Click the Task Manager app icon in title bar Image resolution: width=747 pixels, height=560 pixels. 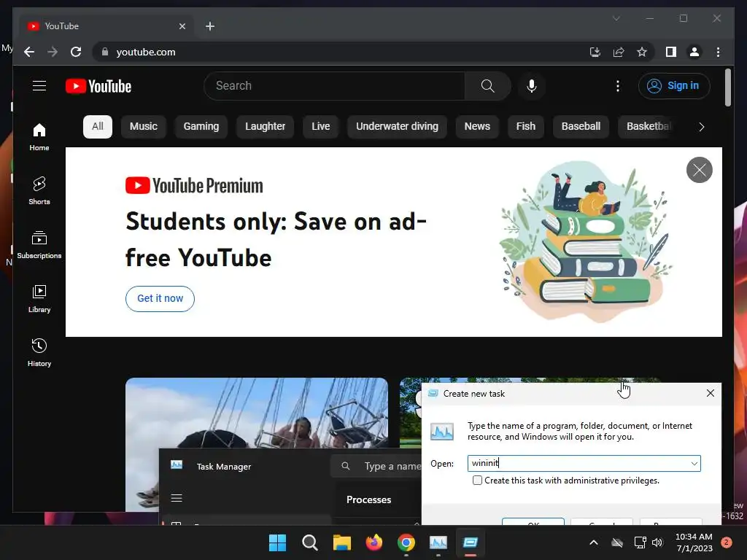(x=177, y=464)
